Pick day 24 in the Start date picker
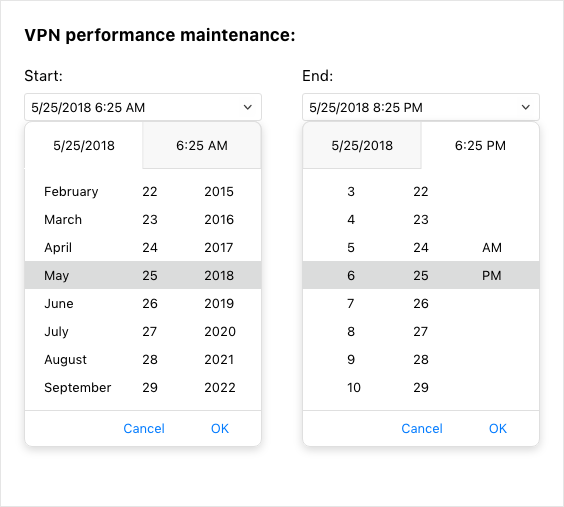Viewport: 564px width, 507px height. pos(150,247)
